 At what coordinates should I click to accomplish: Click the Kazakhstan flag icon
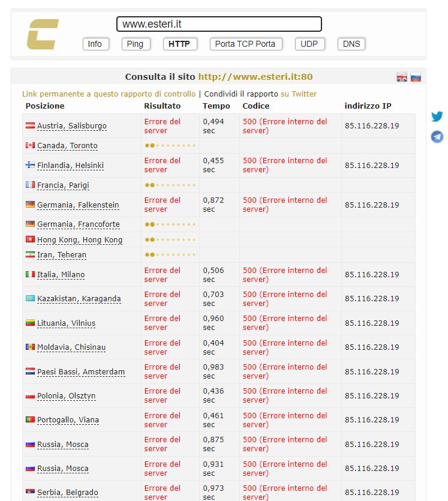(x=30, y=298)
